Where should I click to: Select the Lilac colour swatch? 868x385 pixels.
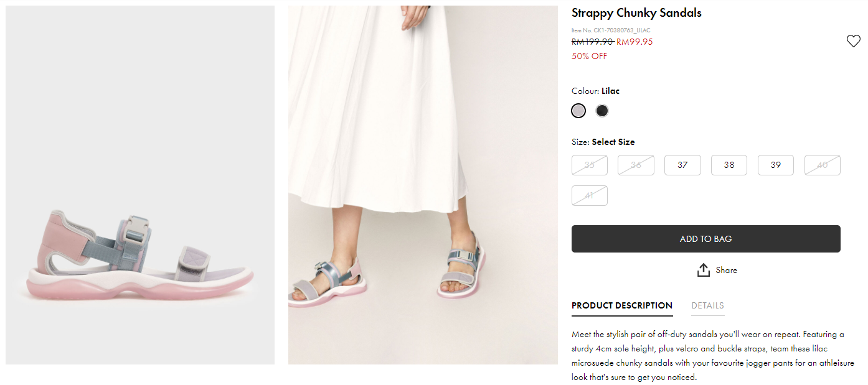coord(578,111)
